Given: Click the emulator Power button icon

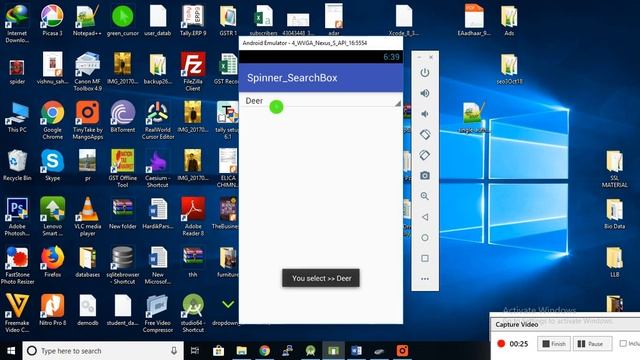Looking at the screenshot, I should (x=425, y=73).
